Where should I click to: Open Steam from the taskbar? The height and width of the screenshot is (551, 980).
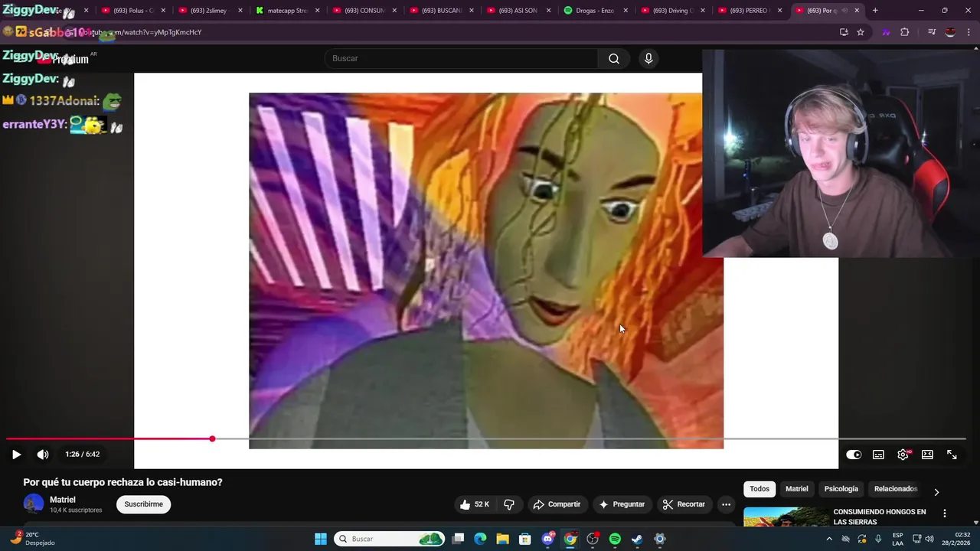pyautogui.click(x=637, y=539)
